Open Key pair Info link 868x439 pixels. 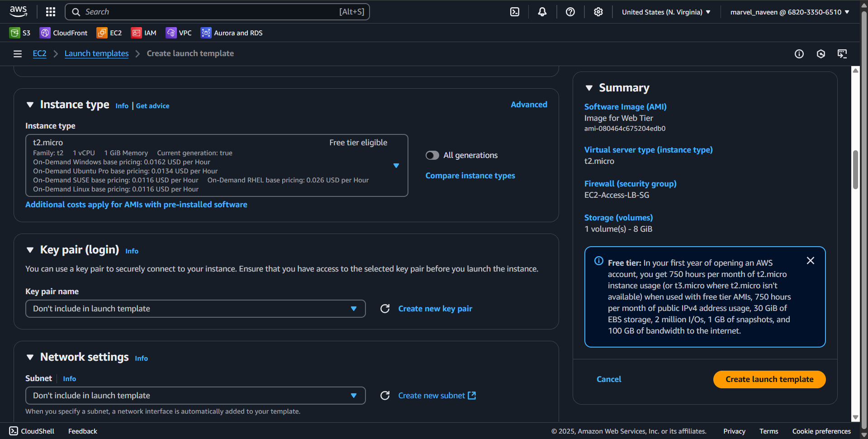coord(132,251)
